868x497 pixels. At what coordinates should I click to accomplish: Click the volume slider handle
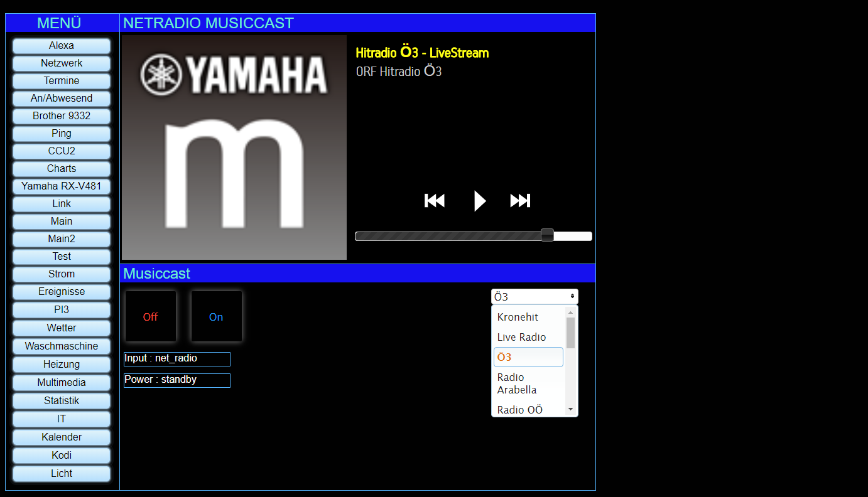tap(548, 235)
